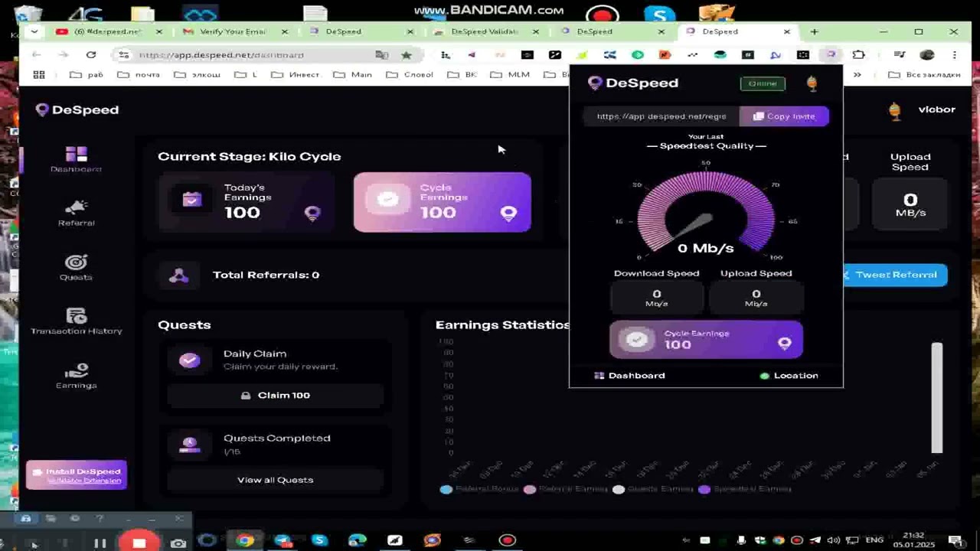Open the Referral sidebar item
980x551 pixels.
pyautogui.click(x=76, y=214)
